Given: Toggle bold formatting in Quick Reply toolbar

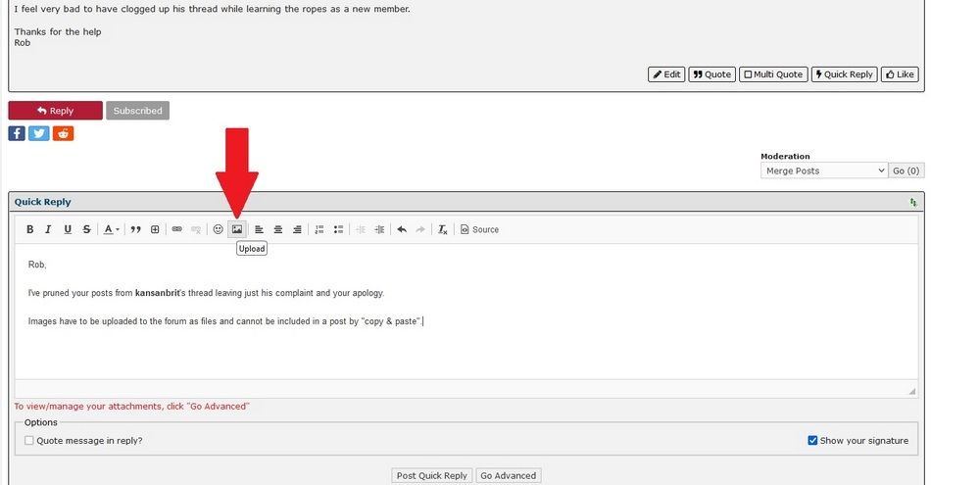Looking at the screenshot, I should click(29, 229).
